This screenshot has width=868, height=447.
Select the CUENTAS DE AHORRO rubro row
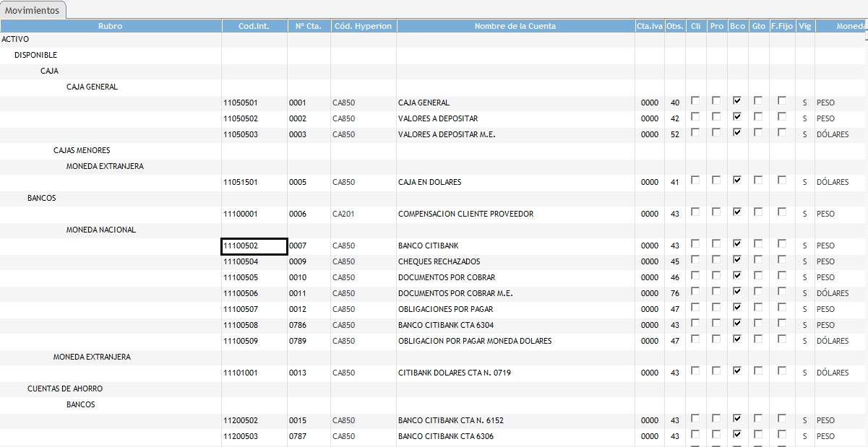pyautogui.click(x=65, y=389)
